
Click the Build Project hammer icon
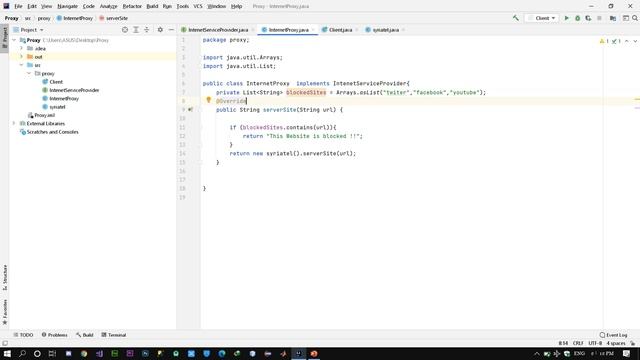pos(516,18)
